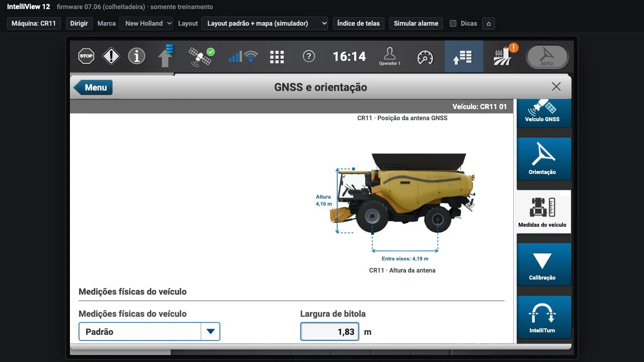Enable the Dicas checkbox
The image size is (644, 362).
point(453,24)
